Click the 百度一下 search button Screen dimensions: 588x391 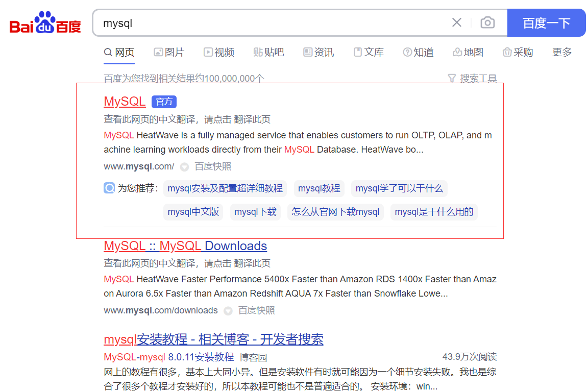click(x=546, y=23)
